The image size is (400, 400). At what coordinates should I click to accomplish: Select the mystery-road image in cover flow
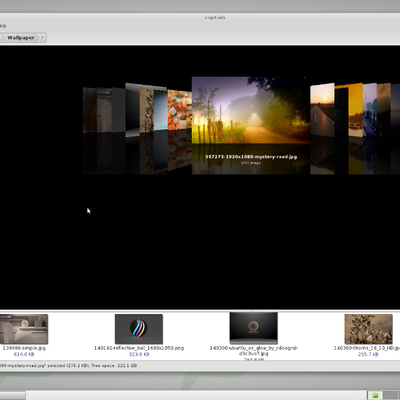coord(251,110)
